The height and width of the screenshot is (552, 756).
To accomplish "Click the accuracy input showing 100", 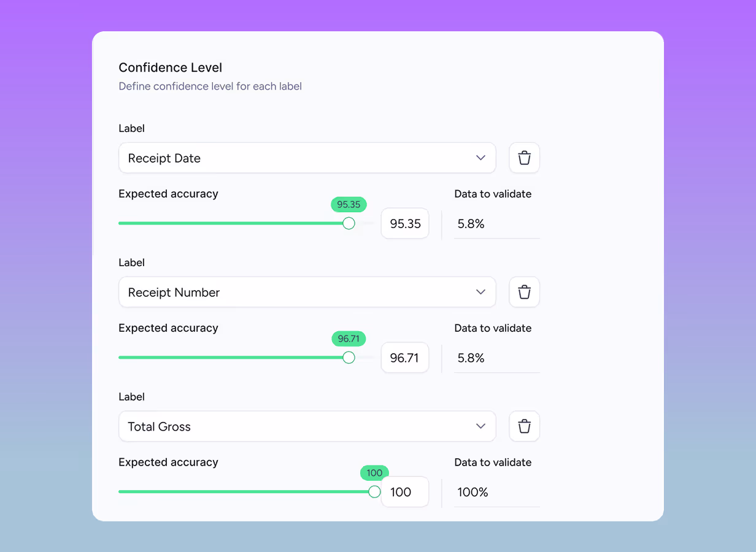I will (x=405, y=492).
